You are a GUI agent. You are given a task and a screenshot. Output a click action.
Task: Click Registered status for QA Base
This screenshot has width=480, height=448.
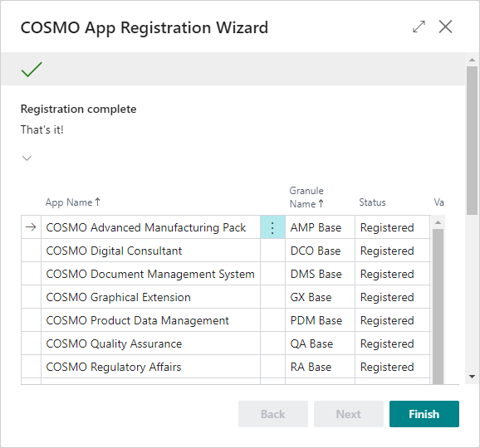point(393,343)
